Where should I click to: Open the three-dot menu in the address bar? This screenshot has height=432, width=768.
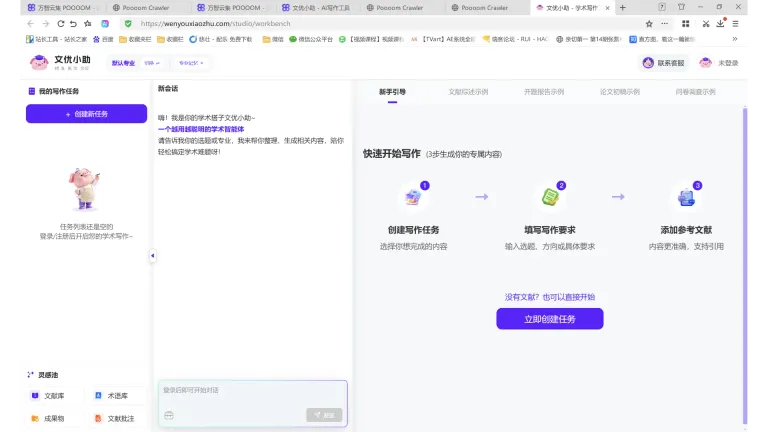tap(665, 24)
